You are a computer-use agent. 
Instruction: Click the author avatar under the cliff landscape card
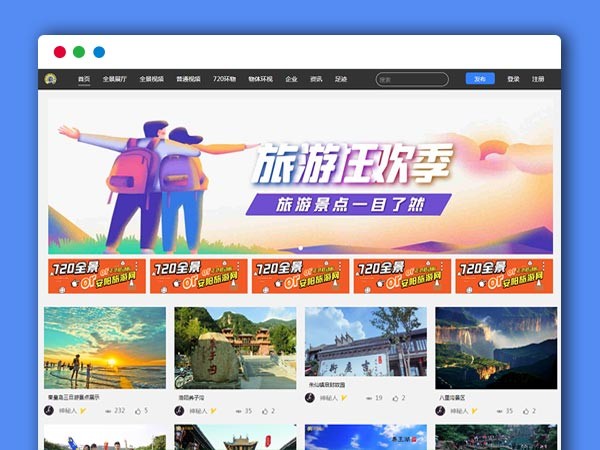click(x=440, y=410)
